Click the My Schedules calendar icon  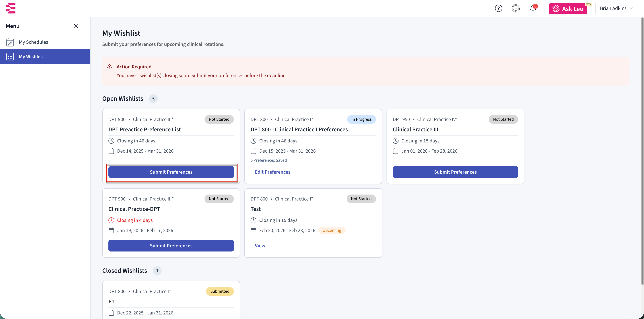point(10,42)
